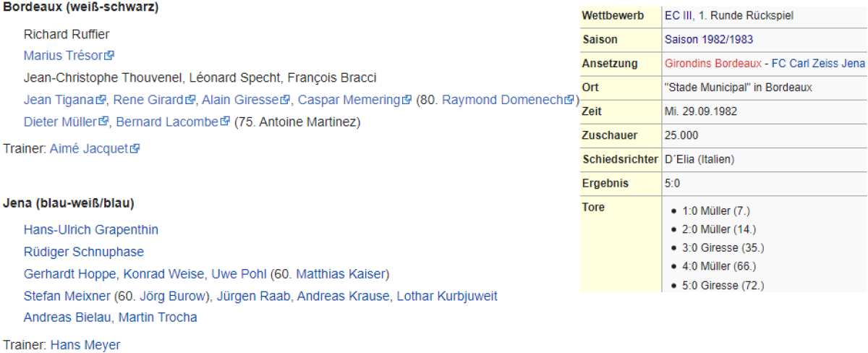Click the red Girondins Bordeaux link
The width and height of the screenshot is (868, 353).
pyautogui.click(x=713, y=63)
